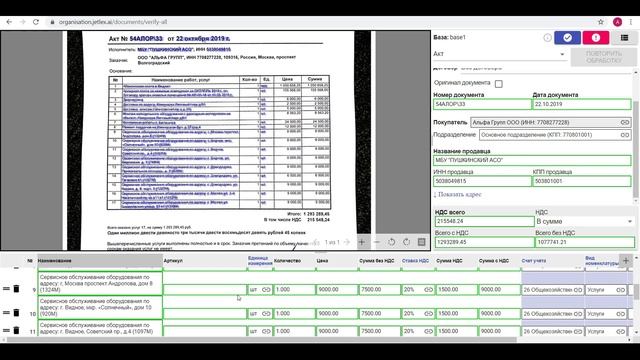The image size is (640, 360).
Task: Click VAT rate link icon in row 10
Action: 428,313
